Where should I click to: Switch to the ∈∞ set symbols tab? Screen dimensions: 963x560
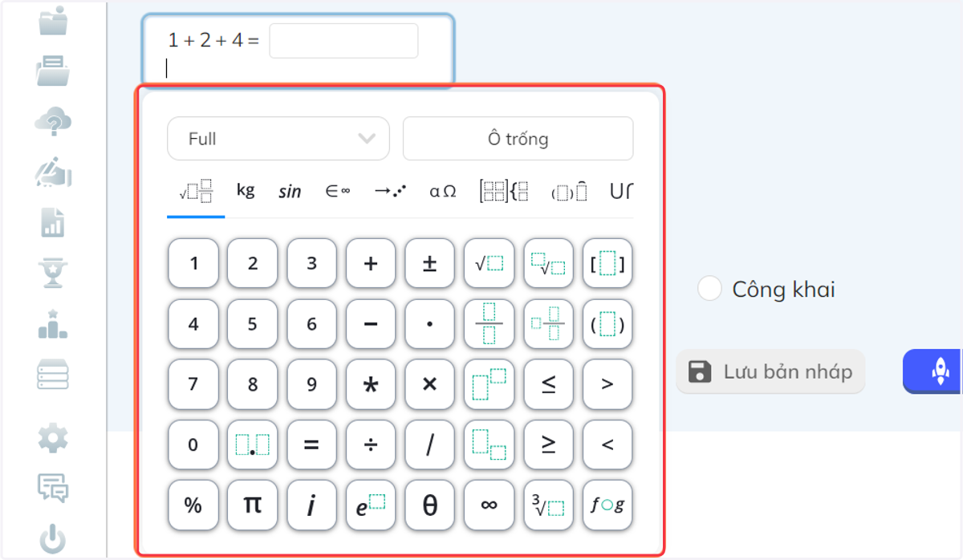point(337,191)
